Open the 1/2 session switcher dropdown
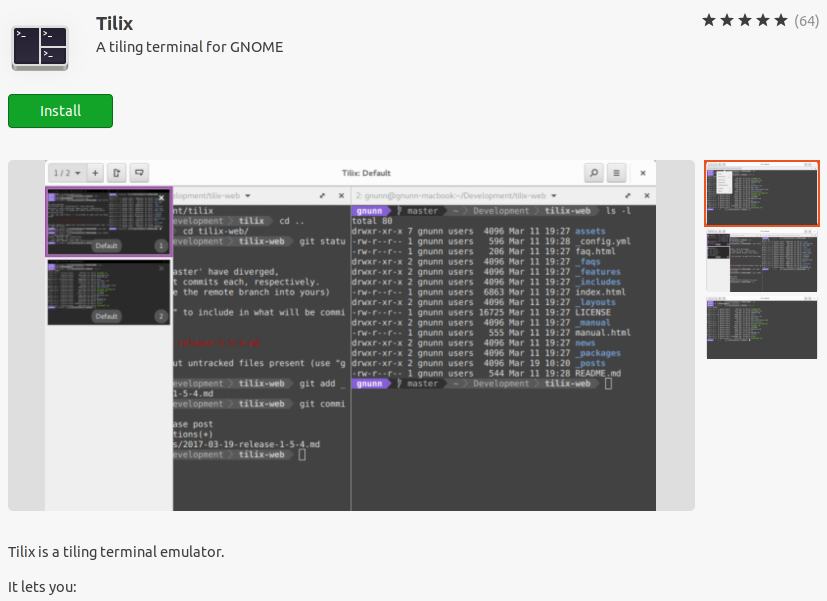The height and width of the screenshot is (601, 827). [x=66, y=173]
